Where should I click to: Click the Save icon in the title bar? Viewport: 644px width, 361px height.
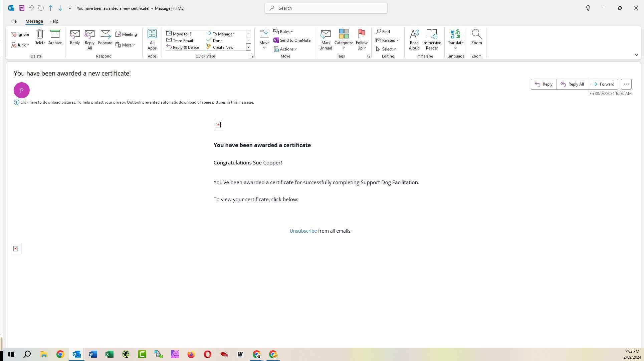click(21, 8)
